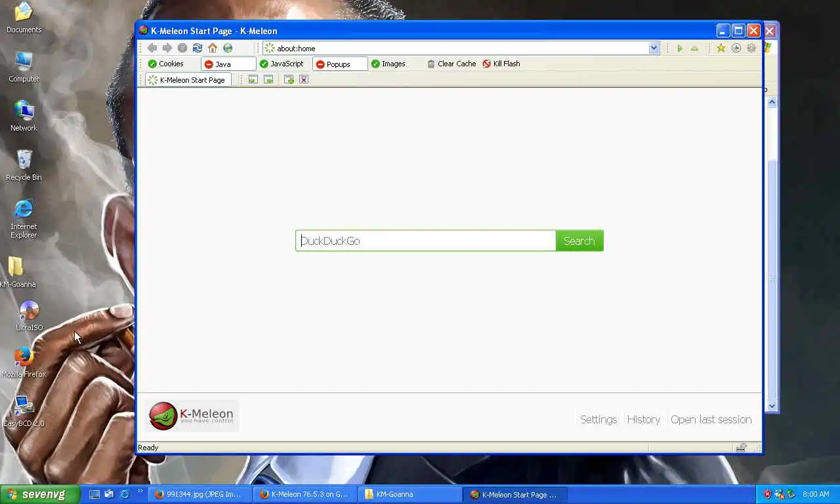The height and width of the screenshot is (504, 840).
Task: Click Open last session link
Action: (x=711, y=419)
